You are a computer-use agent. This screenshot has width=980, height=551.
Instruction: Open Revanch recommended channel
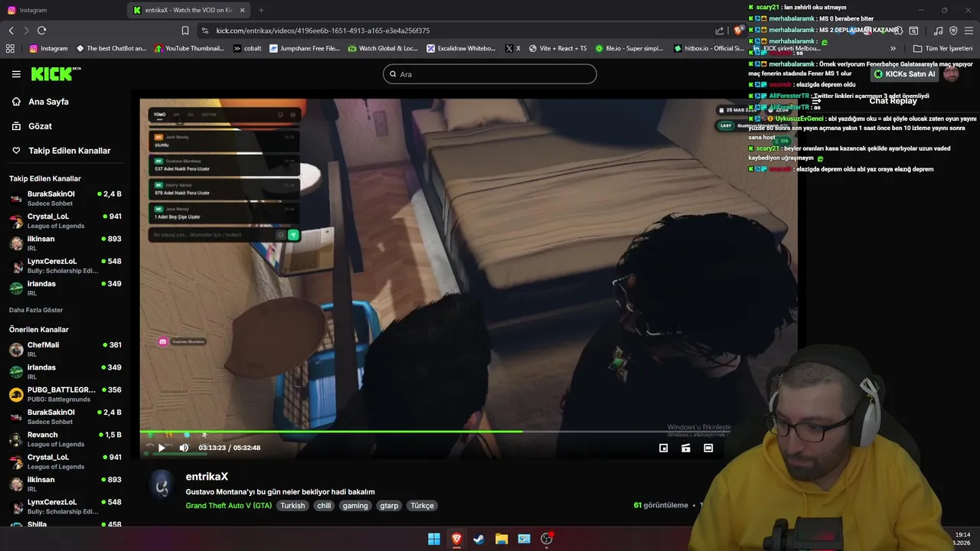point(64,439)
